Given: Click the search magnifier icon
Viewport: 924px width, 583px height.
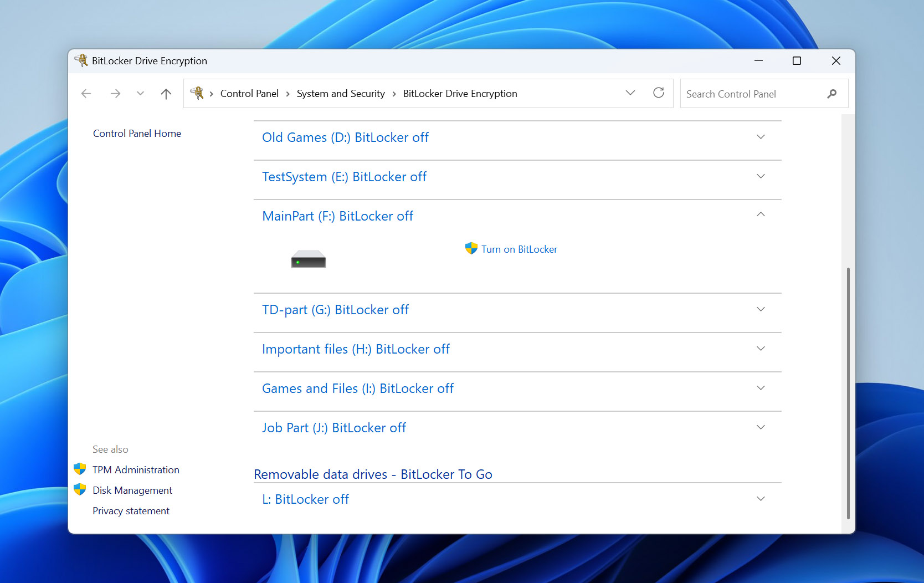Looking at the screenshot, I should click(832, 94).
